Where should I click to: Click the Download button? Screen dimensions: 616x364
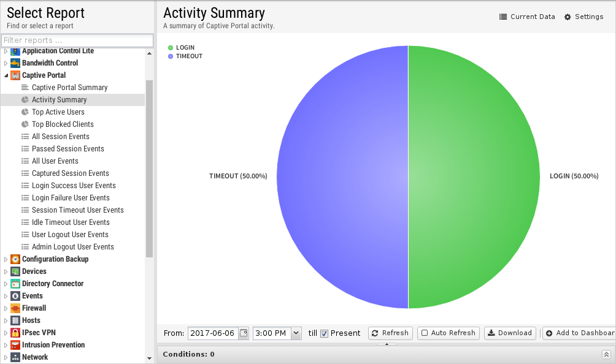point(510,333)
